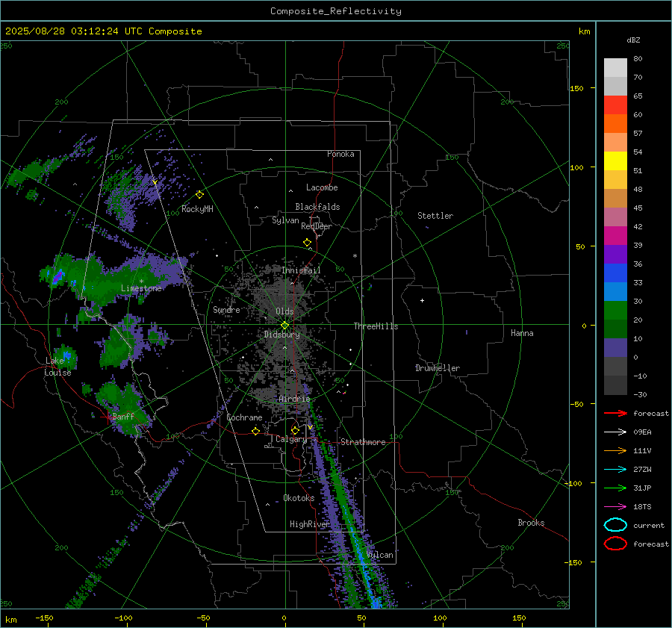
Task: Select the royal blue 36 dBZ color band
Action: (615, 273)
